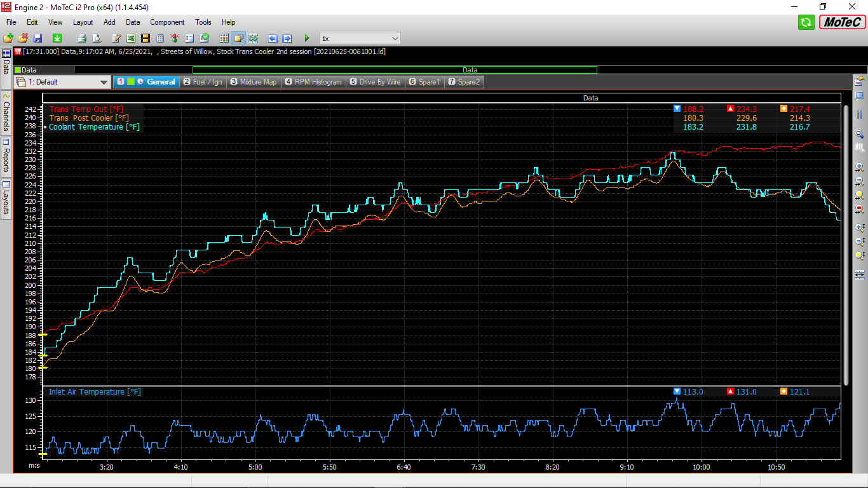Click the horizontal zoom in magnifier icon

pos(860,167)
